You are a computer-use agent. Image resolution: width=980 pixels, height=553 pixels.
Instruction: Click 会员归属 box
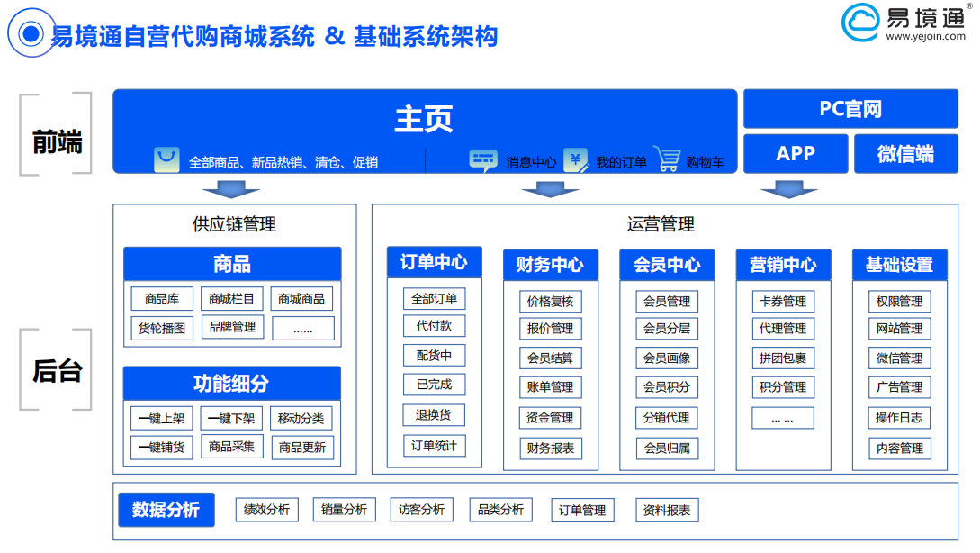click(x=667, y=448)
